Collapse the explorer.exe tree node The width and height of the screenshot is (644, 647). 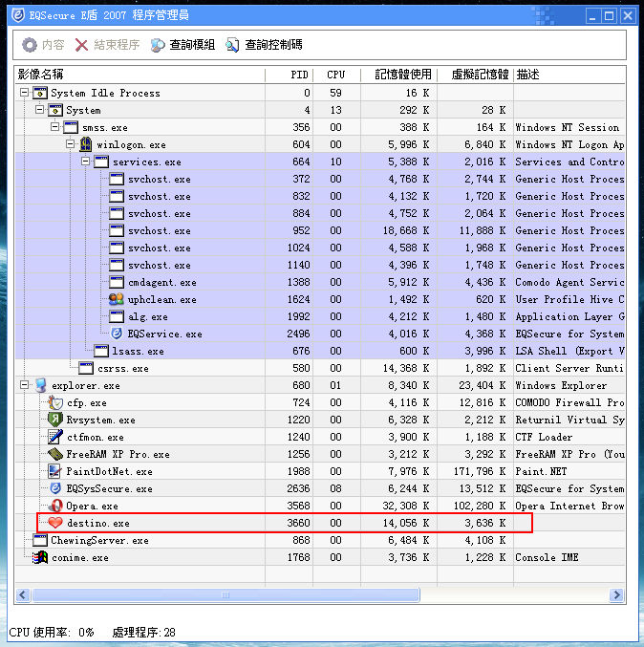[x=24, y=385]
